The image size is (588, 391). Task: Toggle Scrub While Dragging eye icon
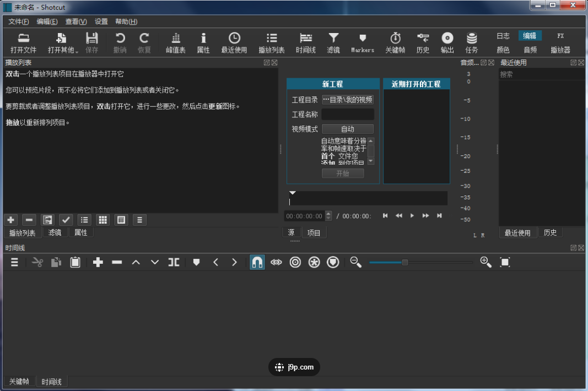277,263
